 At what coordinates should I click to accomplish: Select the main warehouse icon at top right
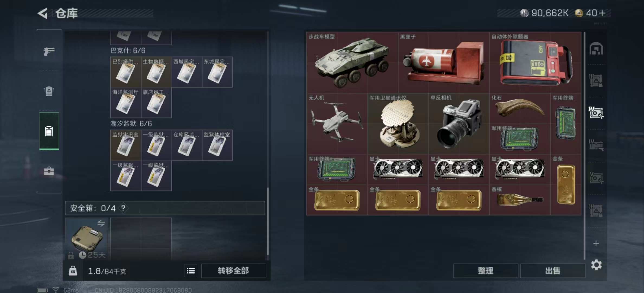(x=596, y=49)
